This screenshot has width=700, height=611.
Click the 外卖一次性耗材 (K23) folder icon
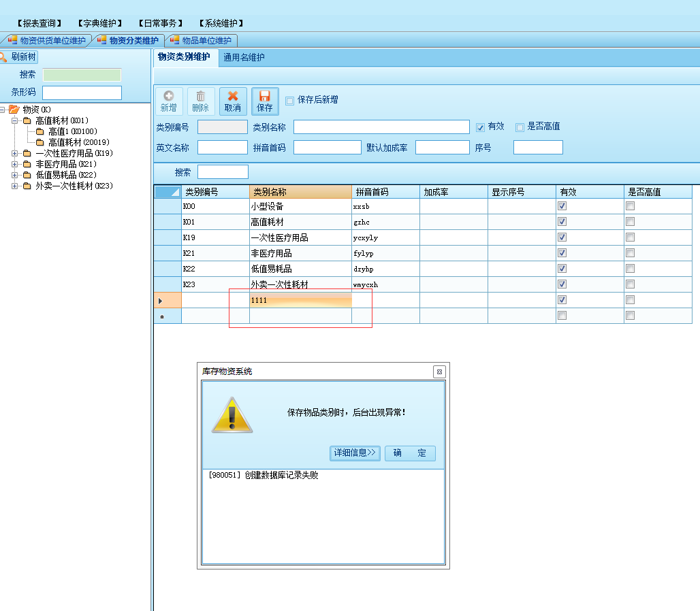tap(27, 186)
